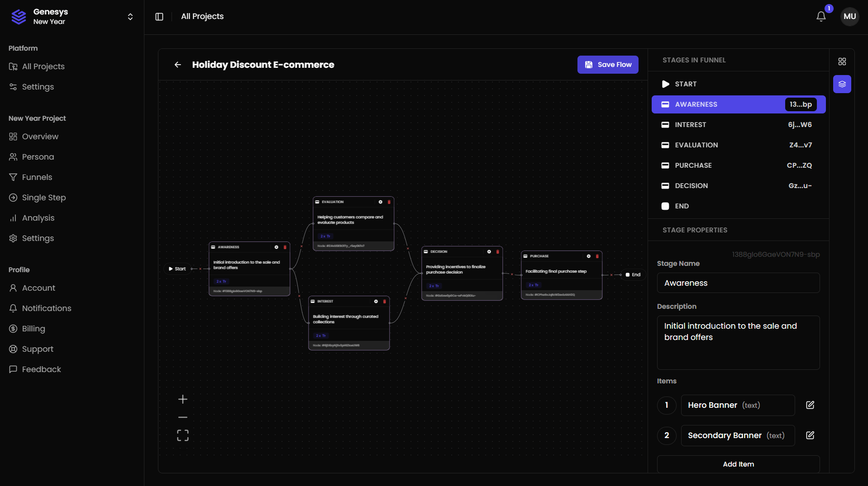Select the END stage in funnel list
868x486 pixels.
coord(738,206)
